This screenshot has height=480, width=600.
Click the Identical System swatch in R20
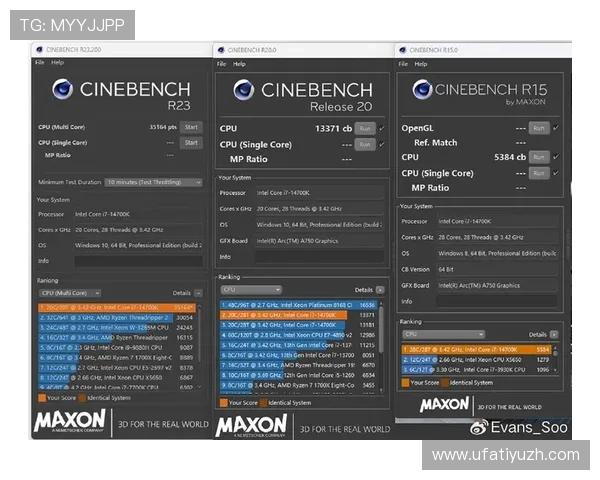[263, 403]
